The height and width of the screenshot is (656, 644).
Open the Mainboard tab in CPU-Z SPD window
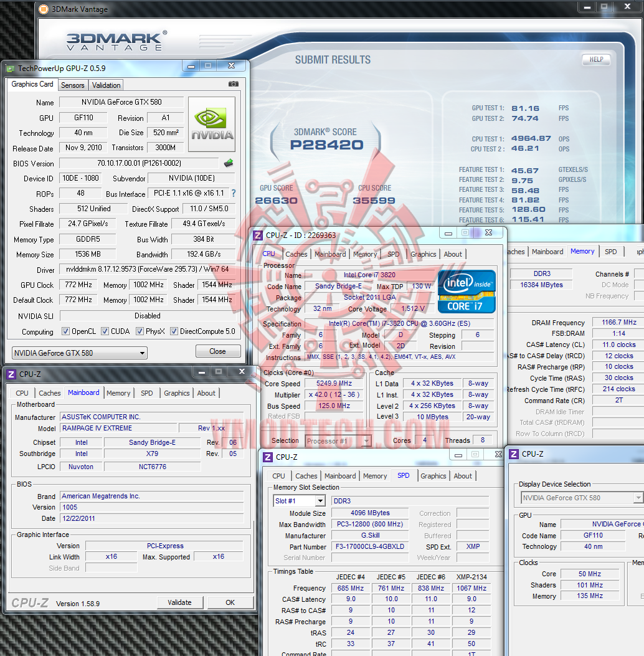[340, 476]
